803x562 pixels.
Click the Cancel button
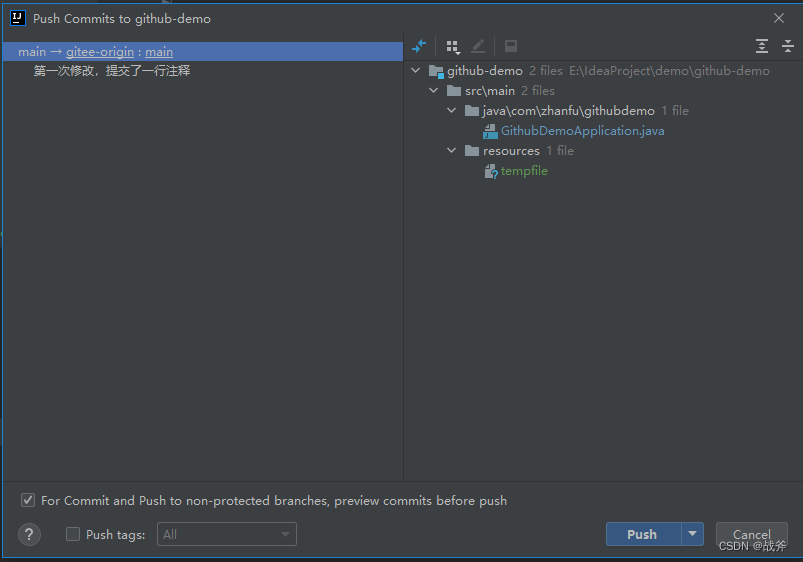751,534
